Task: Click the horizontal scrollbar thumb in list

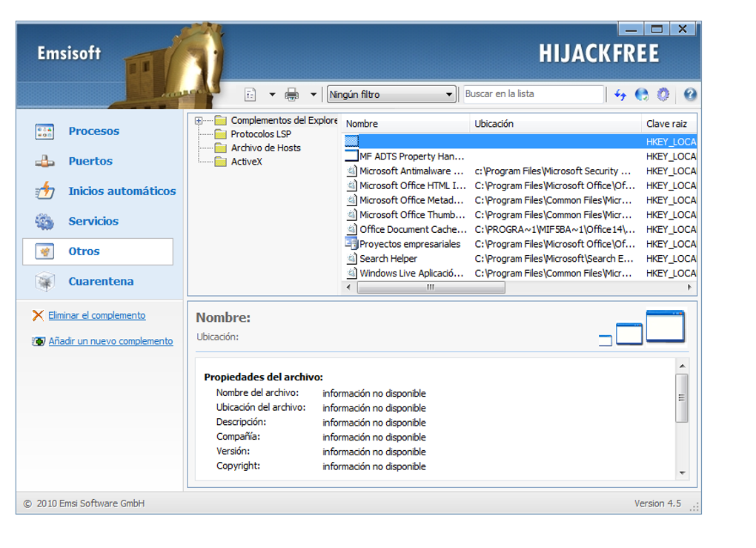Action: [431, 288]
